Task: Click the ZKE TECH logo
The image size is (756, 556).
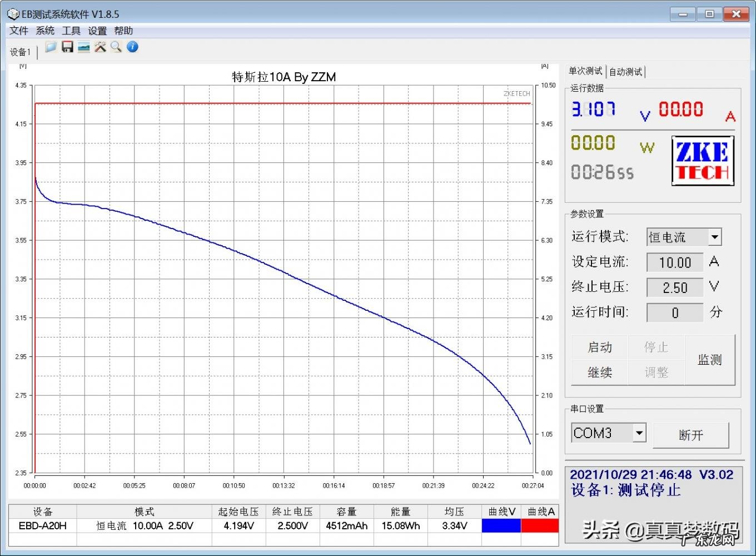Action: coord(703,161)
